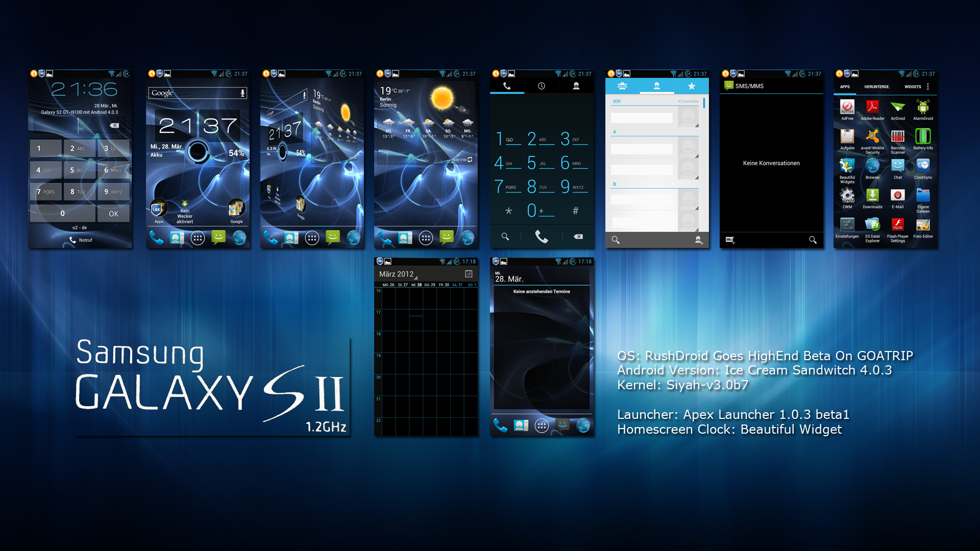Switch to the call history clock tab
The image size is (980, 551).
coord(542,86)
